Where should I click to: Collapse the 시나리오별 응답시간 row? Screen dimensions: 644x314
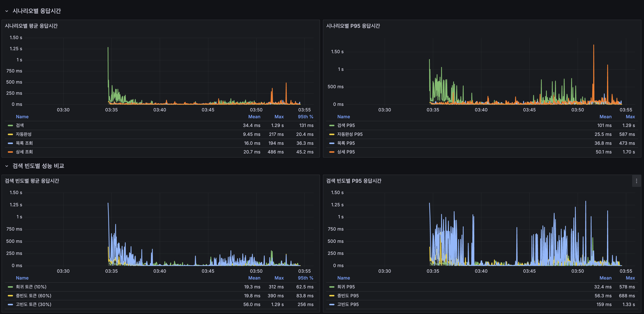point(7,11)
